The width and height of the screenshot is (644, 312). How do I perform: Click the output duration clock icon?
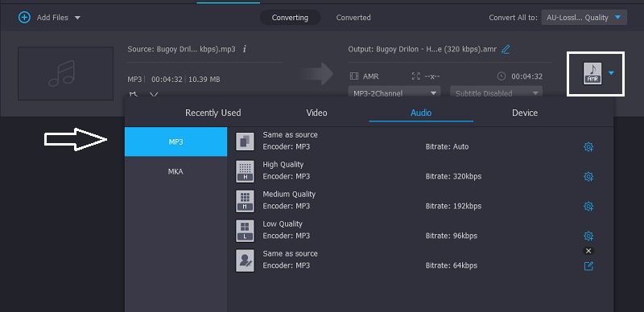(x=501, y=76)
